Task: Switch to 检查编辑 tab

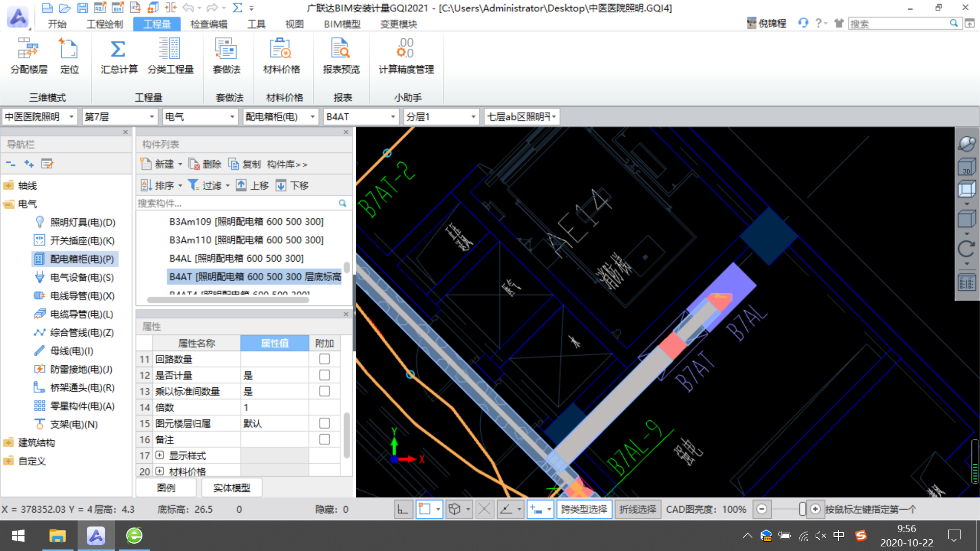Action: click(209, 23)
